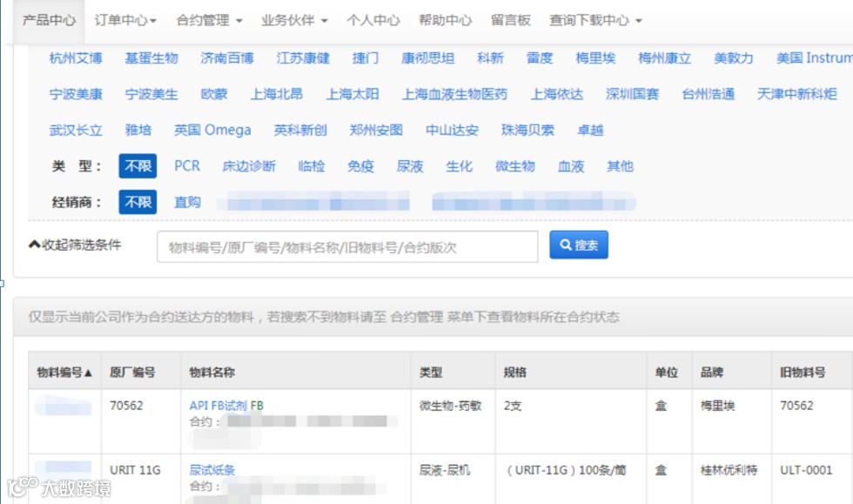The height and width of the screenshot is (504, 853).
Task: Go to 个人中心 in the navigation bar
Action: (373, 20)
